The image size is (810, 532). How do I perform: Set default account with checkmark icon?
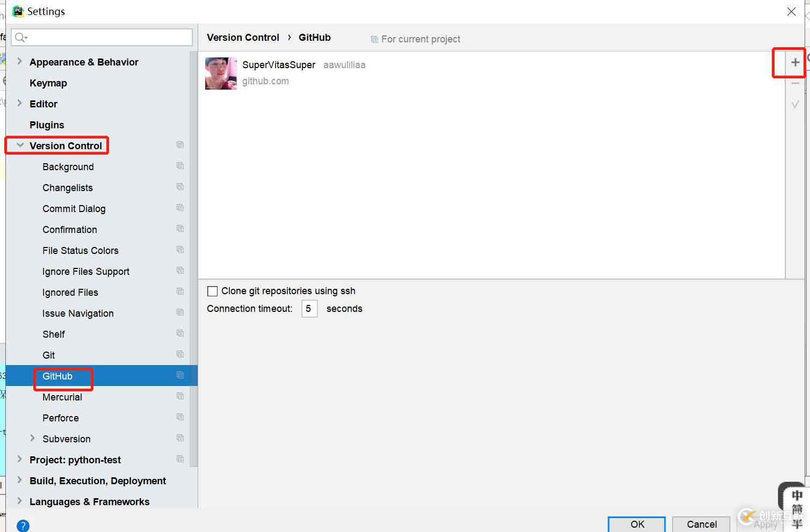tap(795, 105)
